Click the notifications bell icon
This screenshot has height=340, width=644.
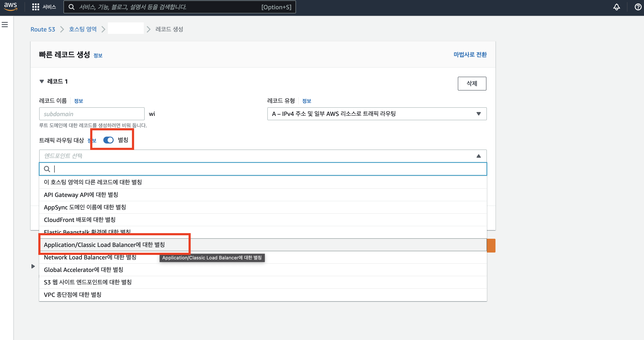[616, 7]
